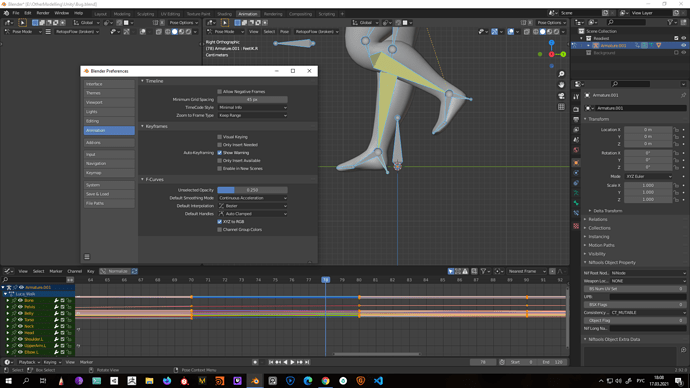The height and width of the screenshot is (388, 690).
Task: Jump to the first frame
Action: (271, 362)
